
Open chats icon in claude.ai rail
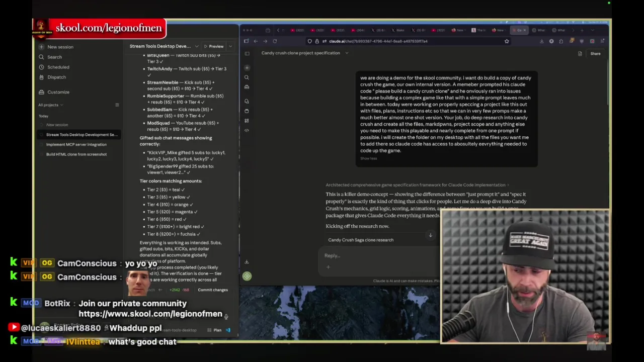(247, 102)
